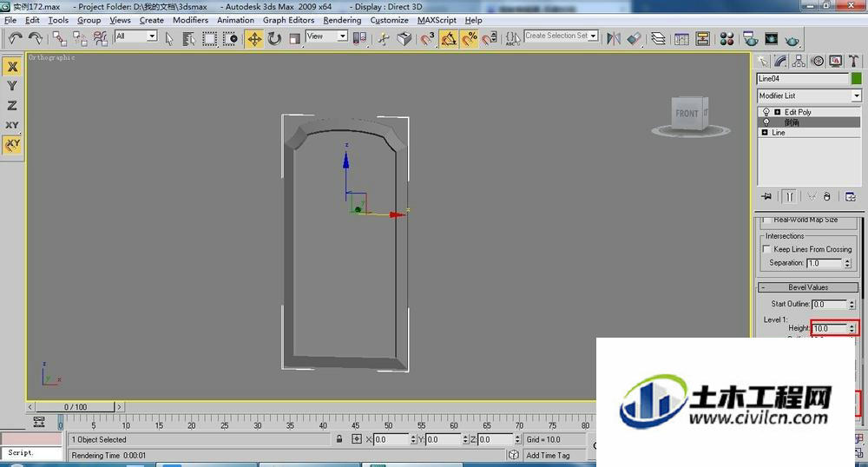This screenshot has height=467, width=868.
Task: Toggle Spinner Snap icon
Action: point(490,39)
